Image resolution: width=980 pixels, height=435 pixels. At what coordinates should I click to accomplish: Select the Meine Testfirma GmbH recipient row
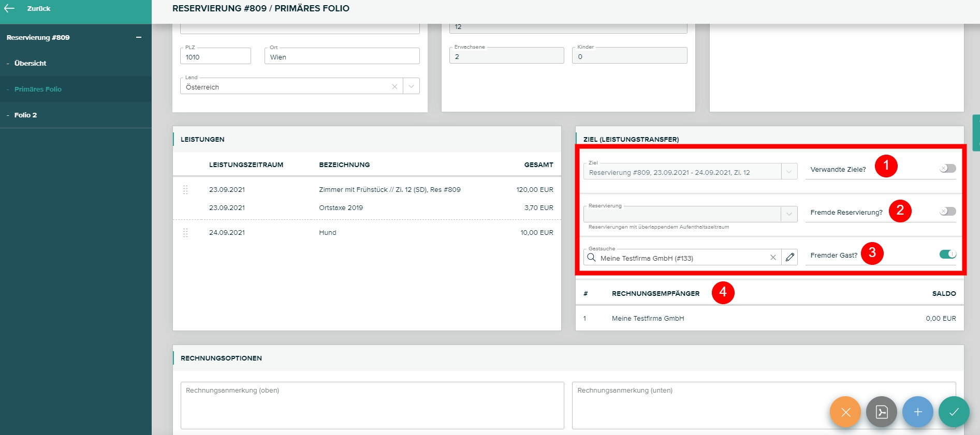[648, 319]
